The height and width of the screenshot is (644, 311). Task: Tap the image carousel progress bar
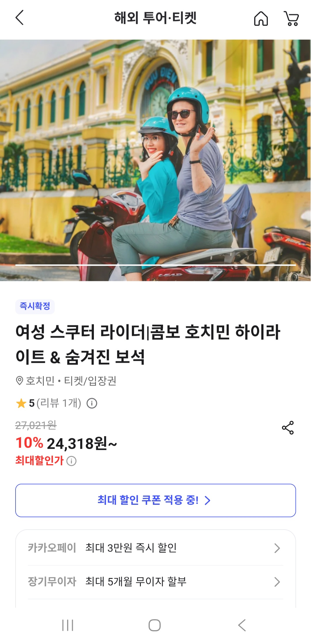(155, 265)
